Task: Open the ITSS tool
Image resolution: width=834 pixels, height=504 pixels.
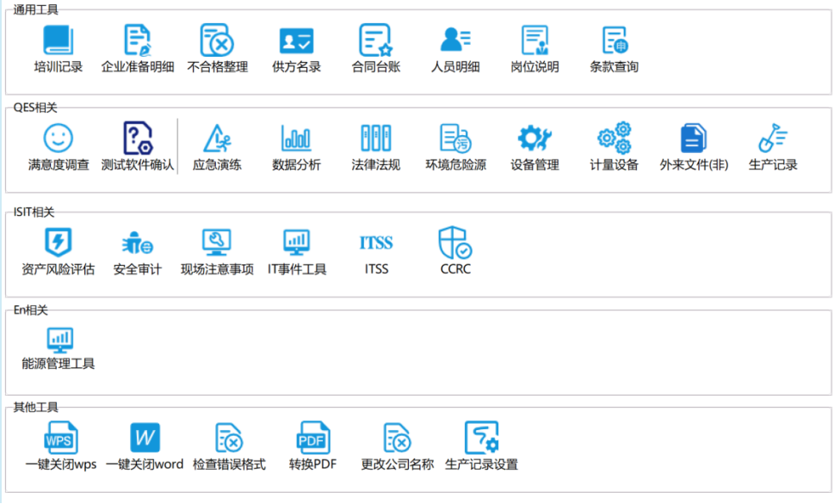Action: (375, 242)
